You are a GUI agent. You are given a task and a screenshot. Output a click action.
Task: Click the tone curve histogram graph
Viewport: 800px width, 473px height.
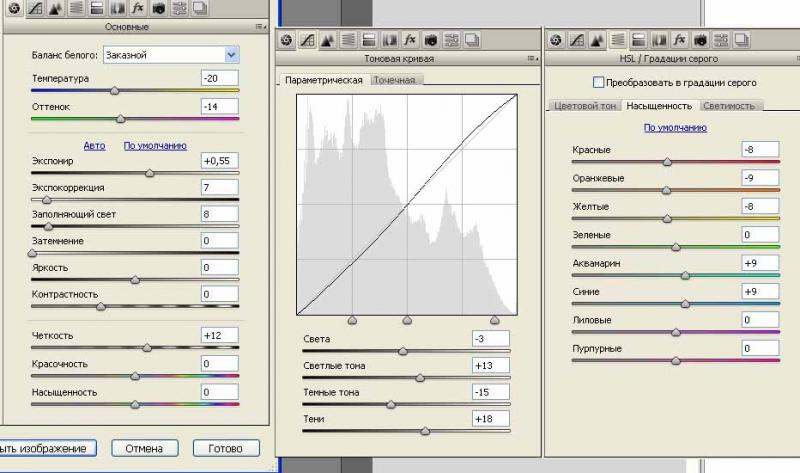pyautogui.click(x=407, y=205)
